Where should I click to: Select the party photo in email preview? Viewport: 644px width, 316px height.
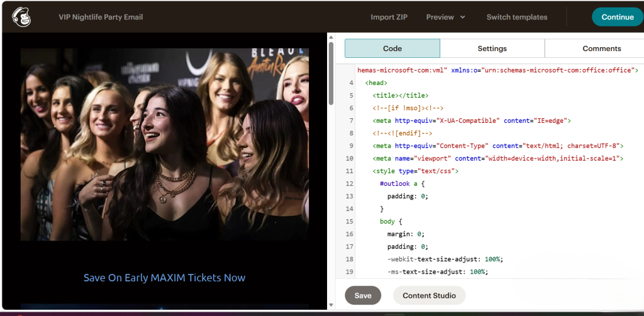click(164, 144)
